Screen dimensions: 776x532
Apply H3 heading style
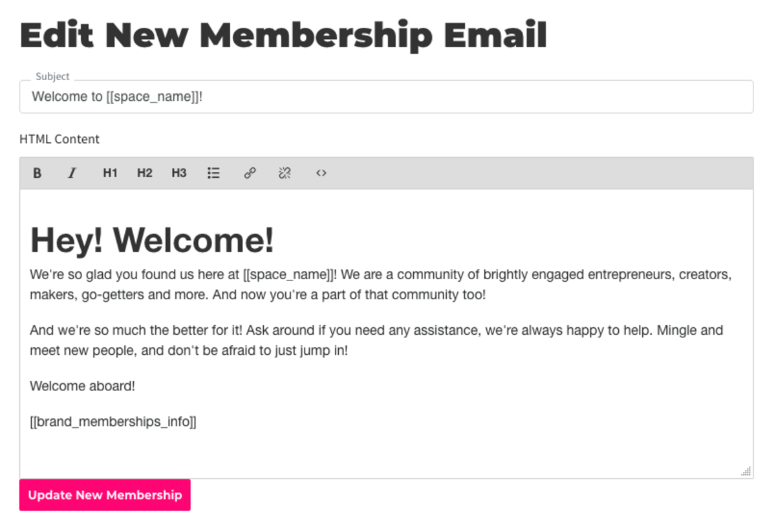(x=179, y=173)
